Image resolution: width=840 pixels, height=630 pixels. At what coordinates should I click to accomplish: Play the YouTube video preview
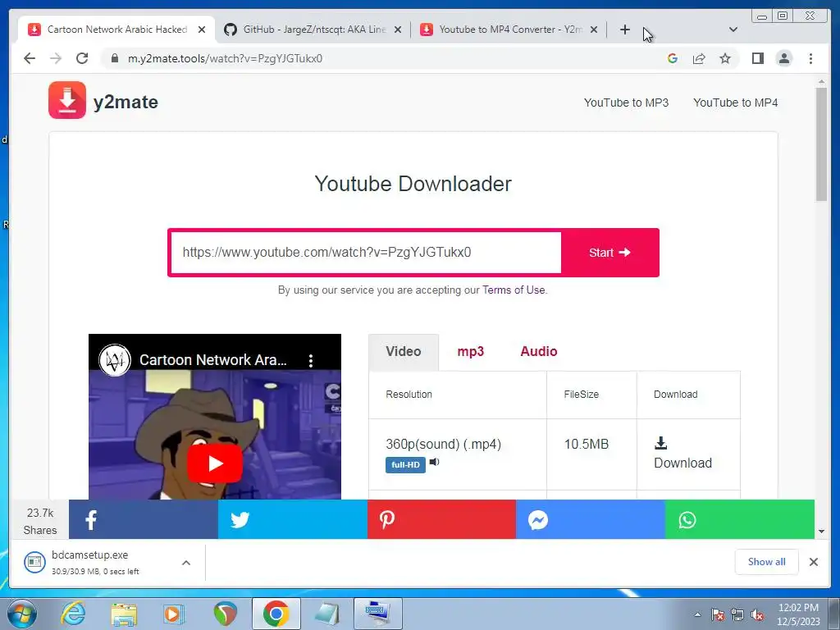point(215,463)
